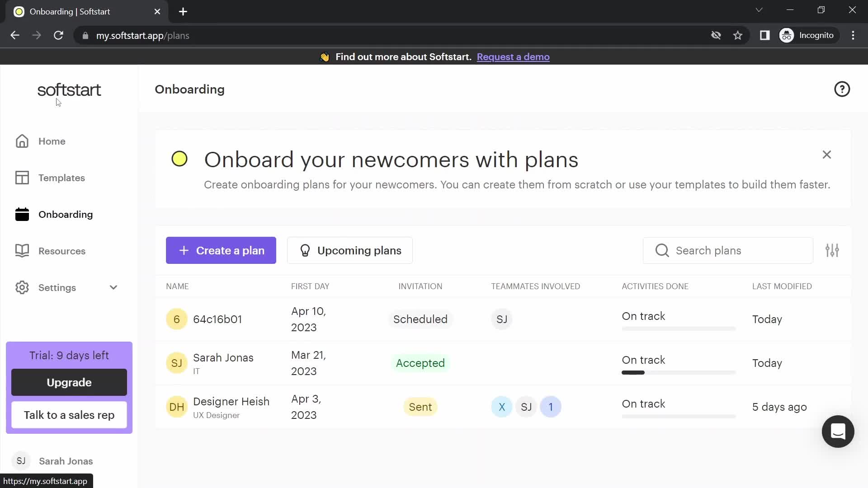Click the softstart logo
The width and height of the screenshot is (868, 488).
pos(69,90)
